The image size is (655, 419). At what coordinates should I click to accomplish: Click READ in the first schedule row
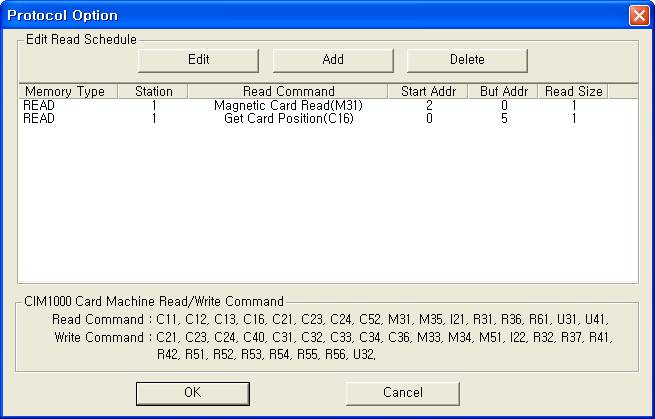40,105
